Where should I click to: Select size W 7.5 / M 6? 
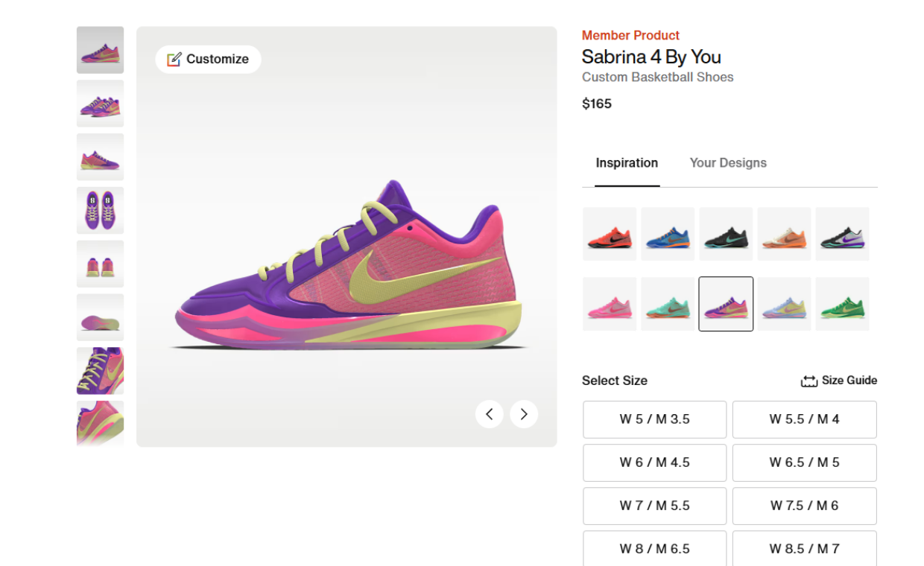pos(805,506)
